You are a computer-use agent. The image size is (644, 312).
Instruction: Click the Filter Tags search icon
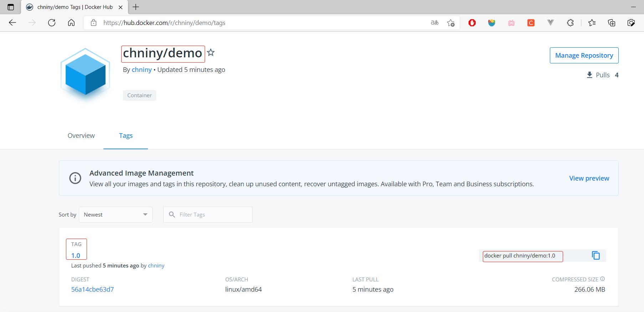pos(172,214)
